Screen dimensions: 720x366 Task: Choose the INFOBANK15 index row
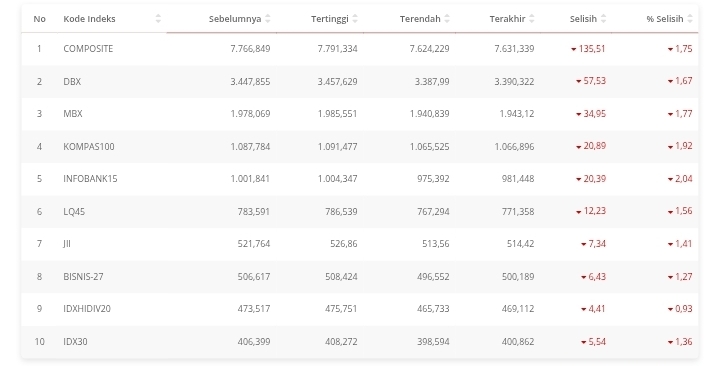pyautogui.click(x=360, y=179)
